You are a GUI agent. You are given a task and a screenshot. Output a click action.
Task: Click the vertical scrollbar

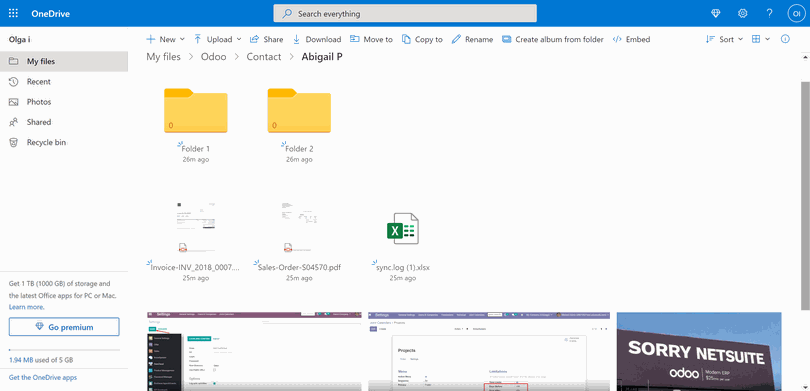click(805, 196)
